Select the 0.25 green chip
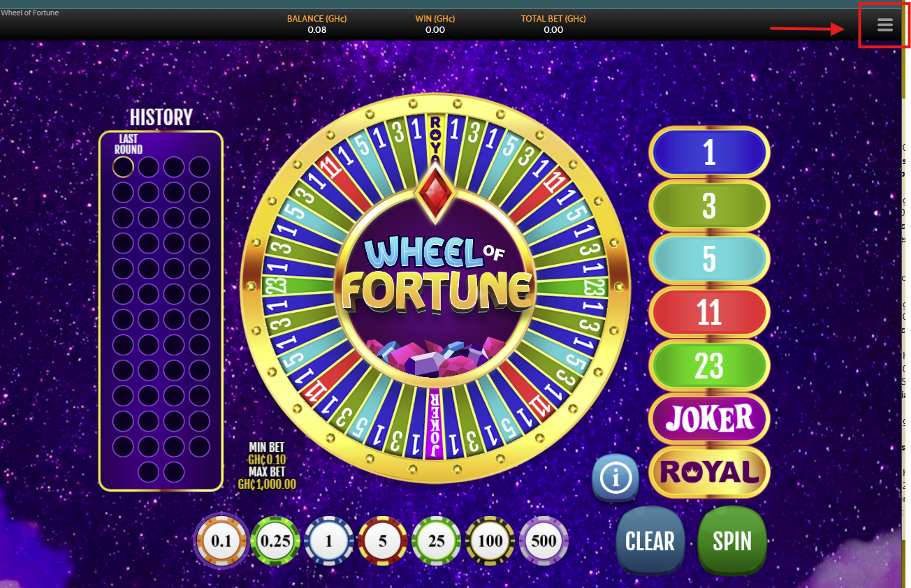The image size is (911, 588). (x=275, y=541)
